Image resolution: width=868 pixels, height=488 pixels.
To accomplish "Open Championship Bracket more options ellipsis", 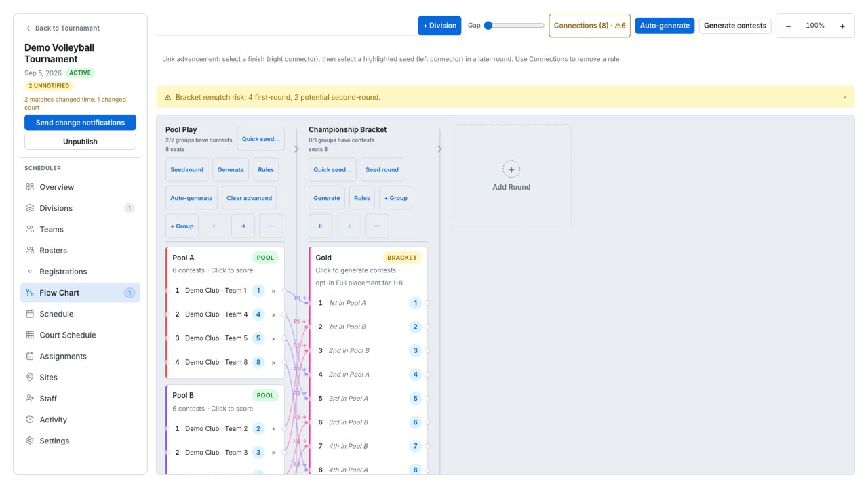I will (377, 226).
